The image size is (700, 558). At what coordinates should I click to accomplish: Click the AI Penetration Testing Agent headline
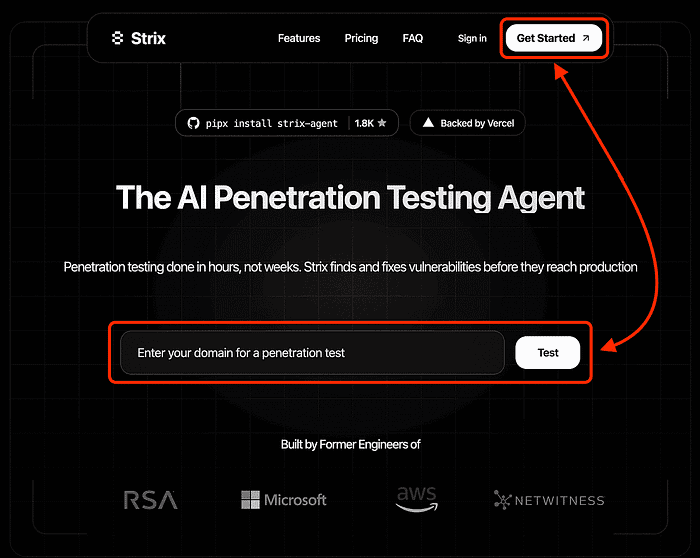tap(350, 197)
